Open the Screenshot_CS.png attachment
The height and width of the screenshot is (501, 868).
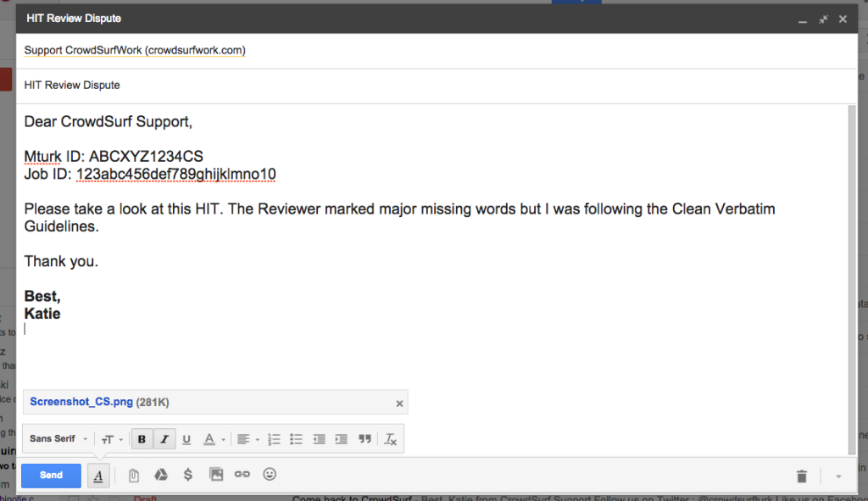(x=81, y=402)
